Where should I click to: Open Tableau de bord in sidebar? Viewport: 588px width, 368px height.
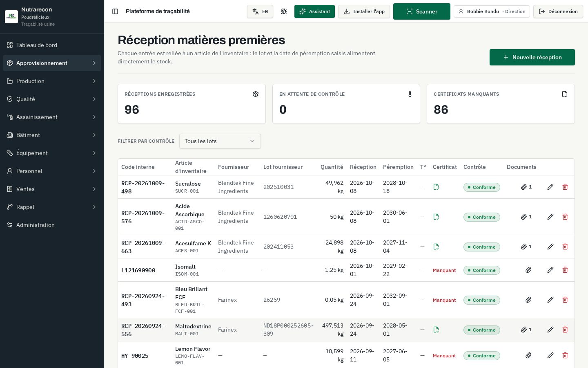[52, 45]
